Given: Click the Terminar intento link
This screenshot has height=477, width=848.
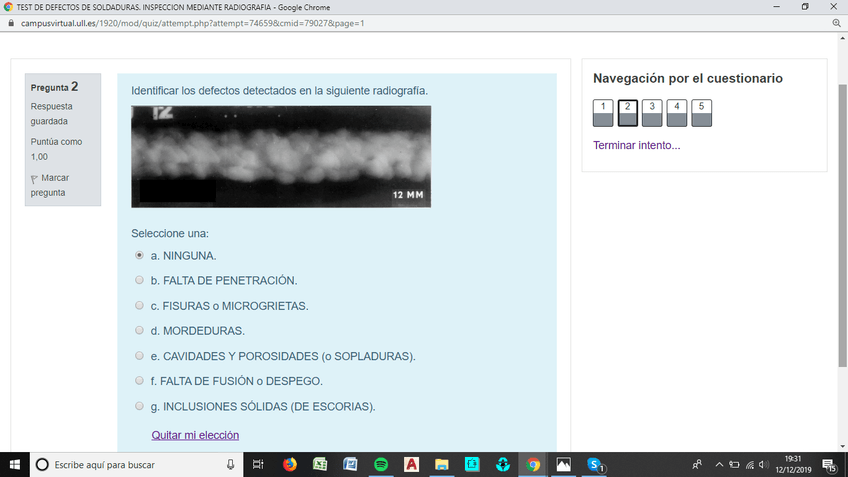Looking at the screenshot, I should [636, 146].
